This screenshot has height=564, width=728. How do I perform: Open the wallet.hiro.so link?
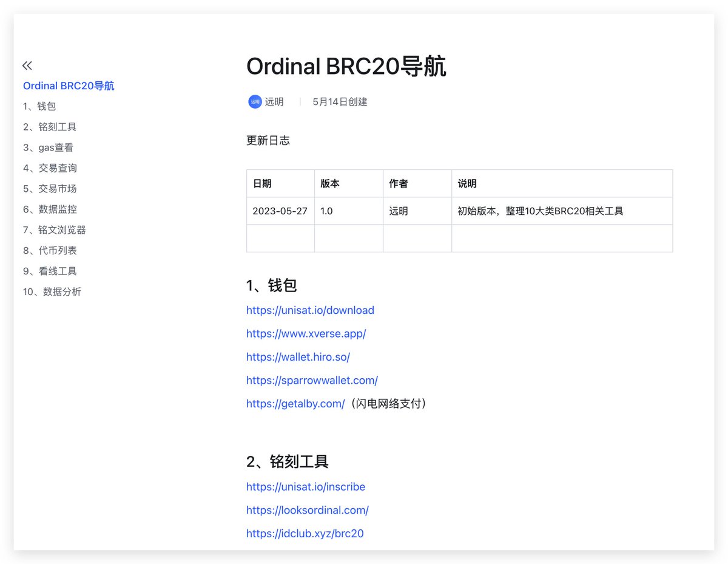click(298, 357)
